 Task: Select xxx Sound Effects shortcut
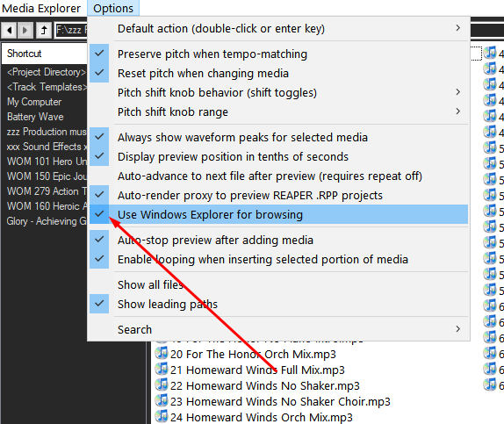tap(47, 147)
